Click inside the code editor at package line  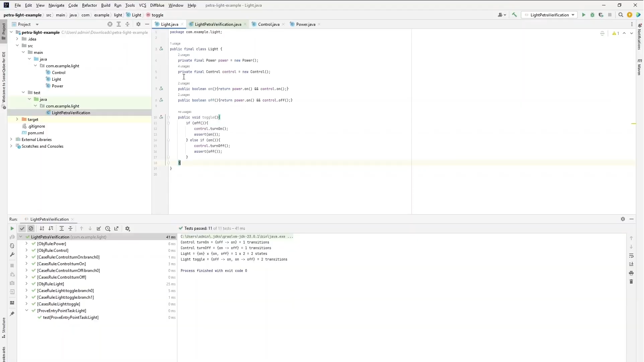click(x=196, y=32)
